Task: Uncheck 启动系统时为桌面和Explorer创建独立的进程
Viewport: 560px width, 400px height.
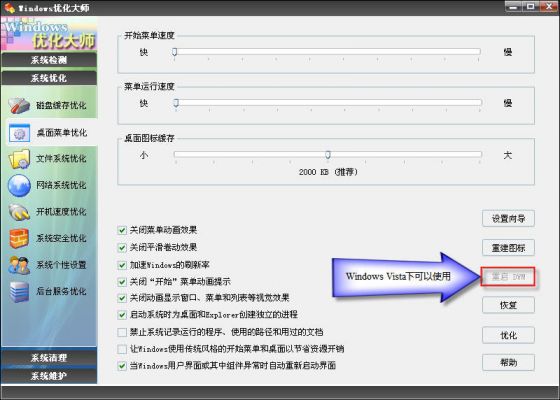Action: click(122, 315)
